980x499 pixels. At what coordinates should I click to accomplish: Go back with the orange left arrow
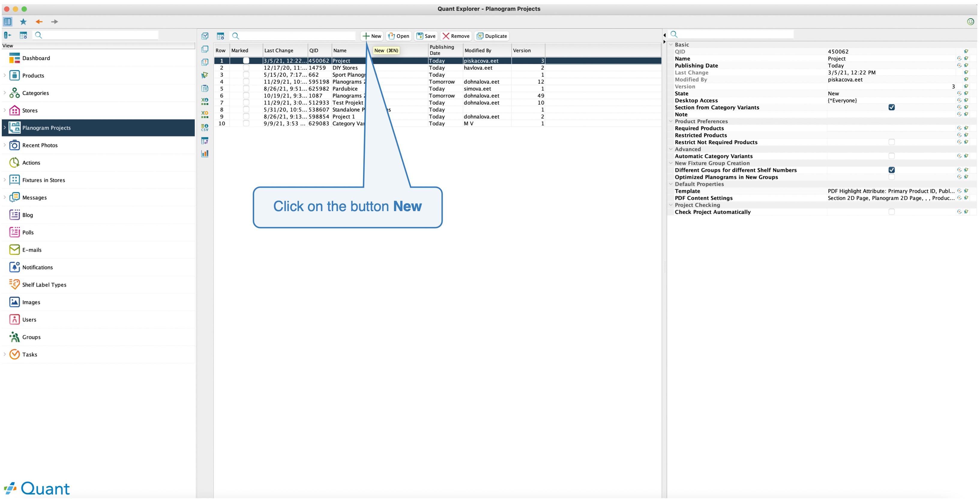pyautogui.click(x=39, y=22)
